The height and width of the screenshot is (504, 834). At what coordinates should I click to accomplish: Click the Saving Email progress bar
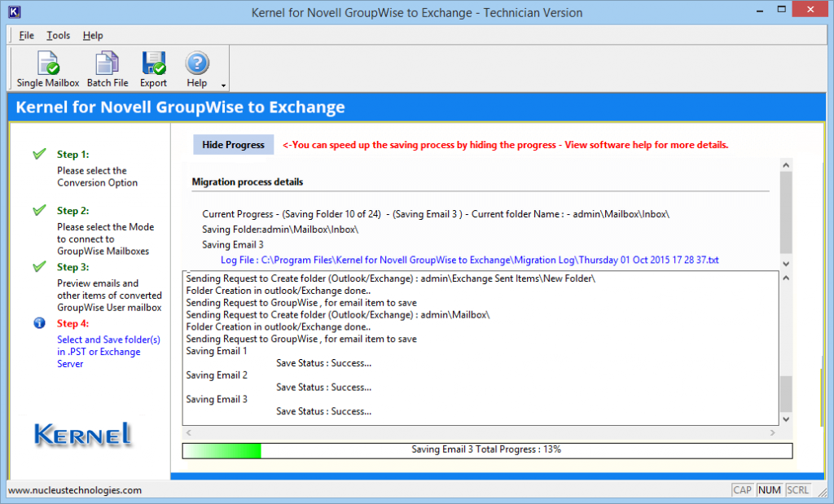coord(487,449)
